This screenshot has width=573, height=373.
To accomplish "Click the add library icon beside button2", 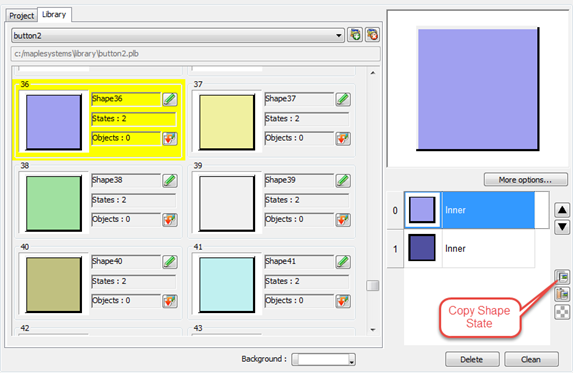I will point(355,35).
